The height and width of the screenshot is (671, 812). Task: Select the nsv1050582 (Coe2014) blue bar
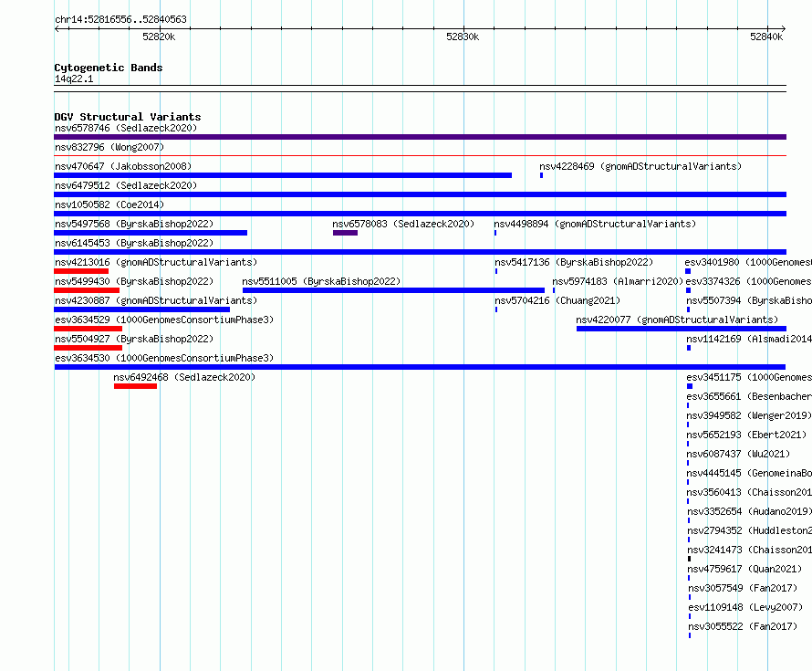(420, 214)
